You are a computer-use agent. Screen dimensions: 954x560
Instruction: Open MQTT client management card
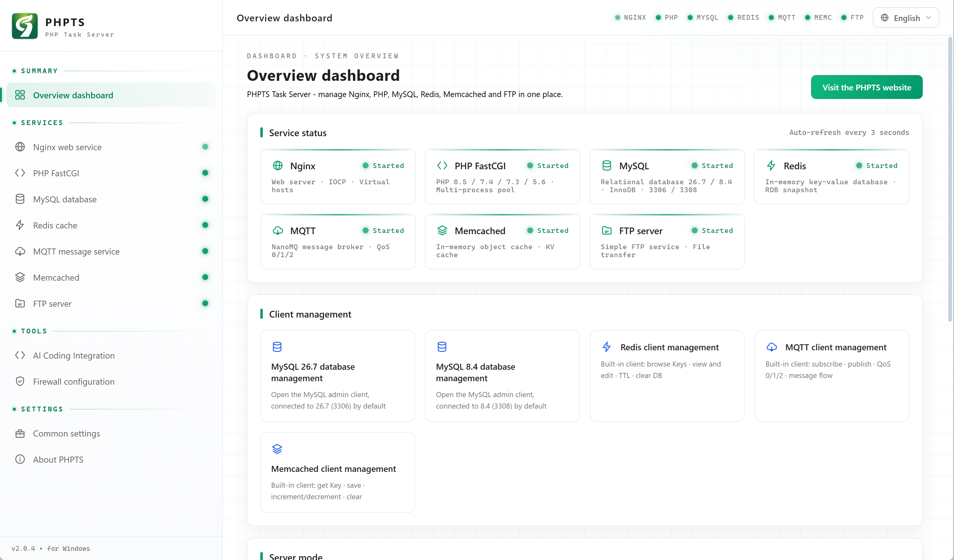[x=832, y=375]
